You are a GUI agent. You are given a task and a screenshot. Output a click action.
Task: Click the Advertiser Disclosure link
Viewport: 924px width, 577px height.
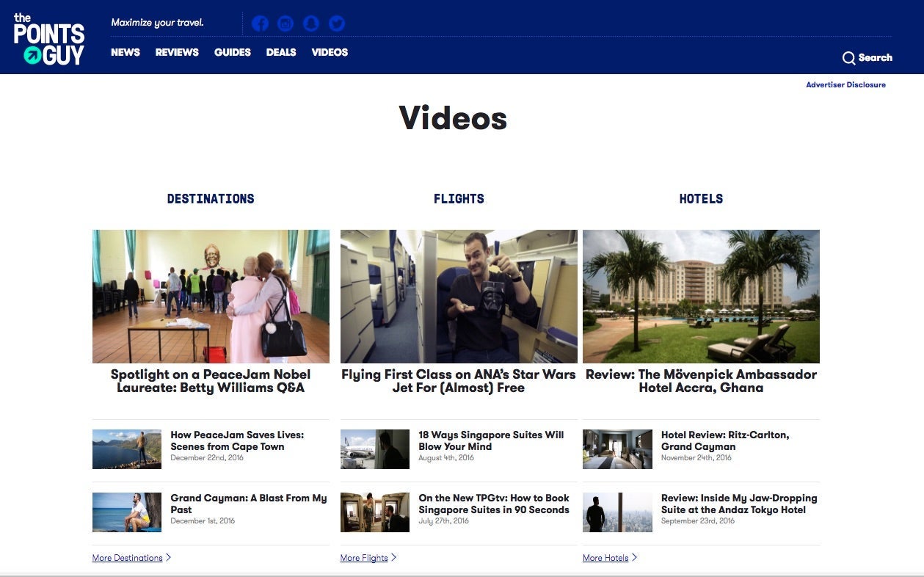click(845, 85)
